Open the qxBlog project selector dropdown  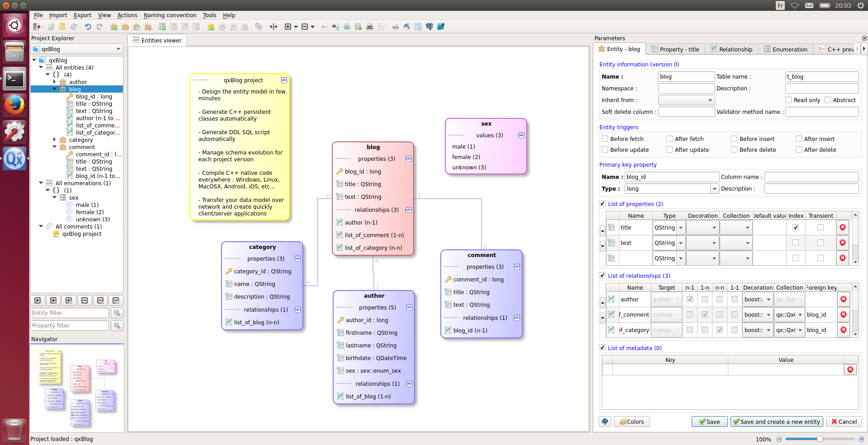77,49
